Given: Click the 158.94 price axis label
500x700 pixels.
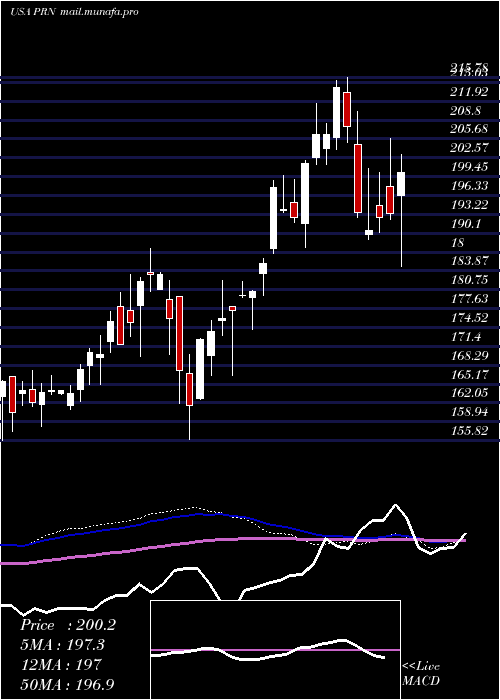Looking at the screenshot, I should tap(469, 412).
